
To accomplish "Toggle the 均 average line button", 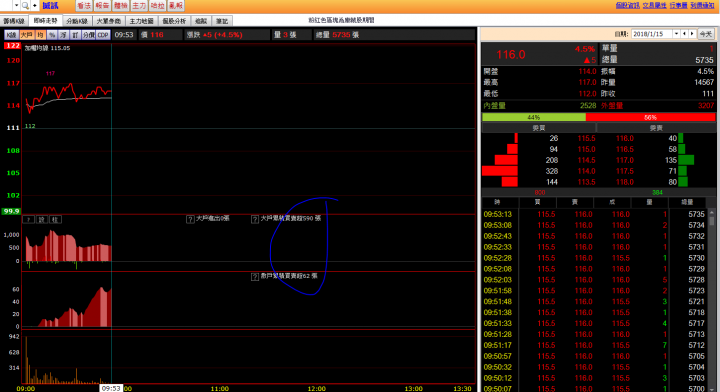I will click(40, 35).
